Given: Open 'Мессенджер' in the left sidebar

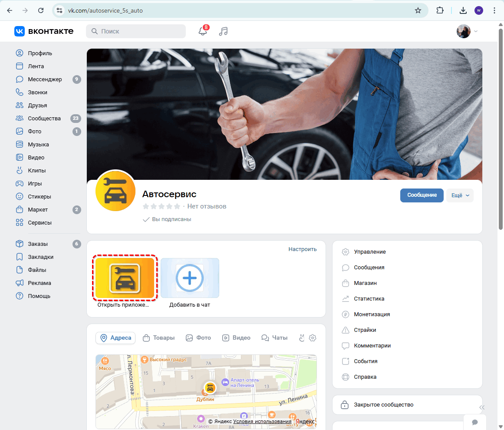Looking at the screenshot, I should point(45,79).
